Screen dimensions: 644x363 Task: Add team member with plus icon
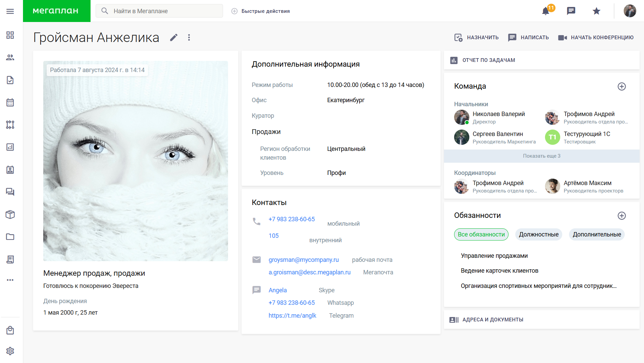[622, 87]
